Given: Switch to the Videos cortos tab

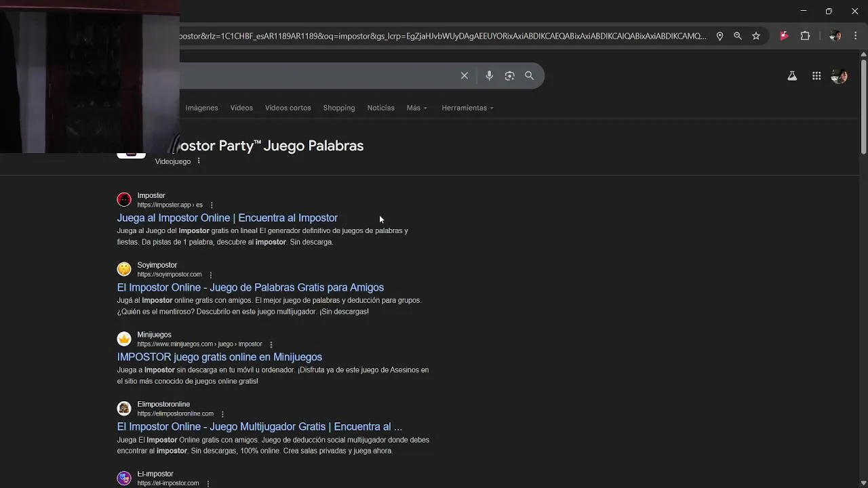Looking at the screenshot, I should (x=288, y=108).
